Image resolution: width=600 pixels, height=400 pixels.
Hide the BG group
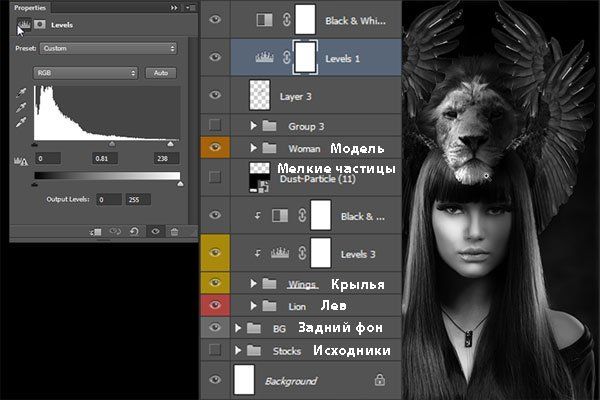215,327
